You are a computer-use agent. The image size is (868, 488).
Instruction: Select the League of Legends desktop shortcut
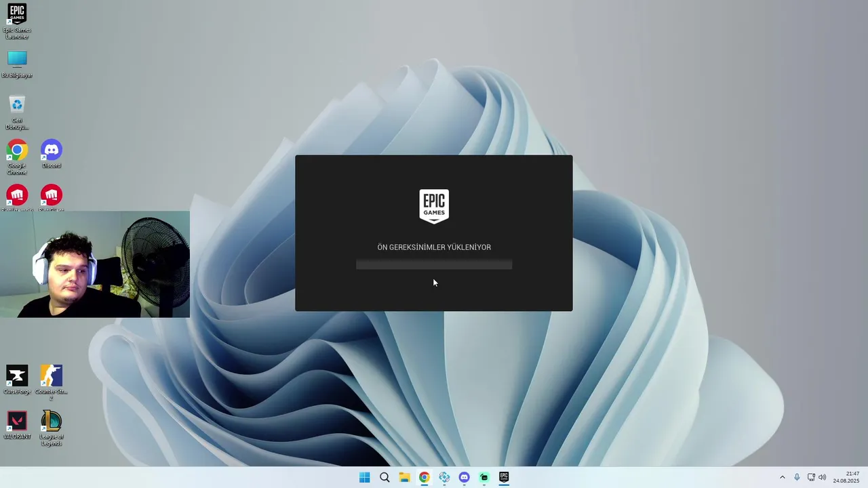[x=52, y=428]
